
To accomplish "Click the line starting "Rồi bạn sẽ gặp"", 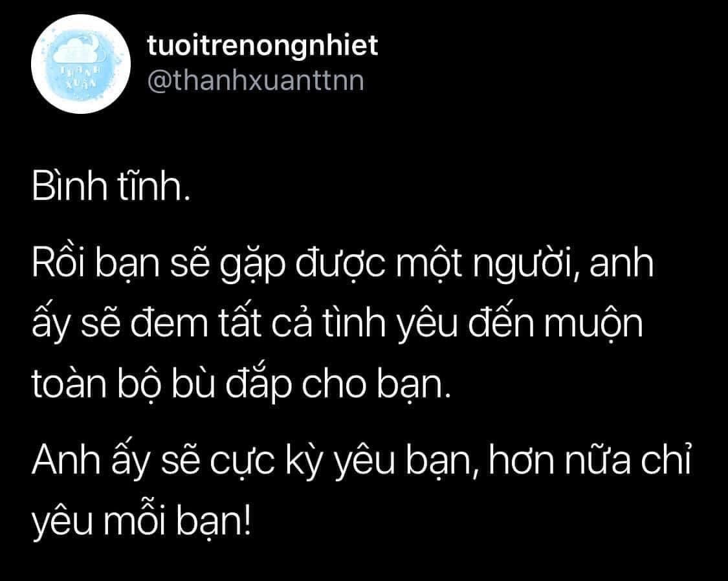I will point(342,264).
